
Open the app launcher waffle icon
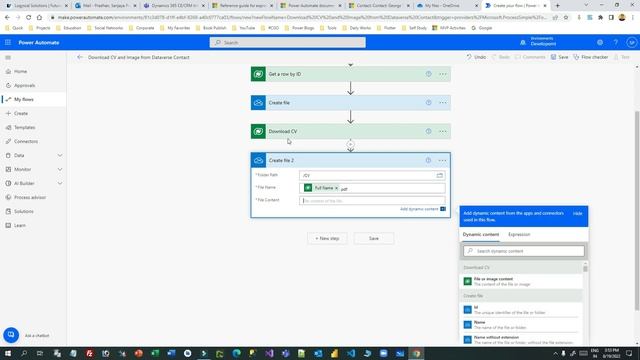8,42
